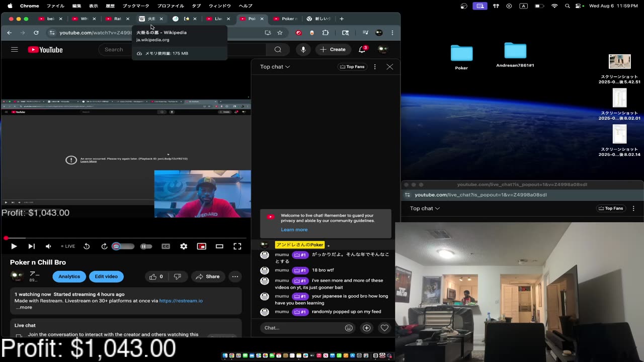This screenshot has height=362, width=644.
Task: Open the video player settings gear
Action: click(184, 246)
